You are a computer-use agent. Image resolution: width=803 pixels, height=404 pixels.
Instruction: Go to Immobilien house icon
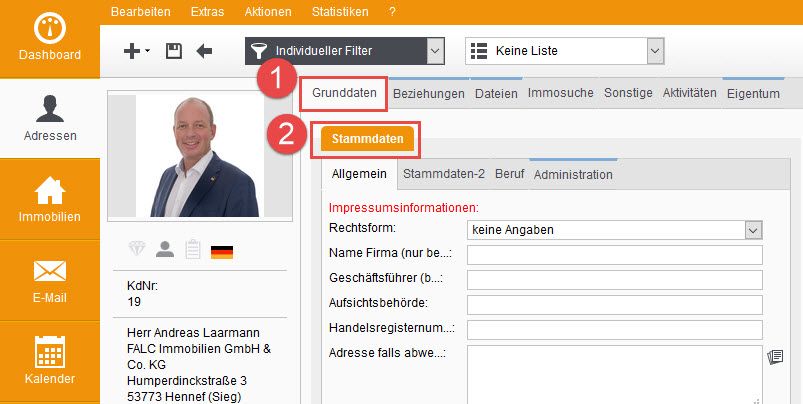[49, 197]
